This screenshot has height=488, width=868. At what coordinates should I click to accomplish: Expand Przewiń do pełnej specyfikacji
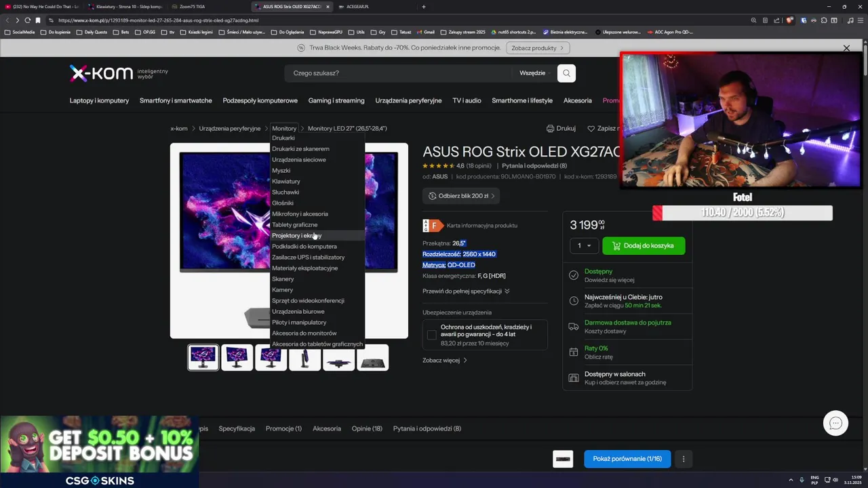coord(466,291)
